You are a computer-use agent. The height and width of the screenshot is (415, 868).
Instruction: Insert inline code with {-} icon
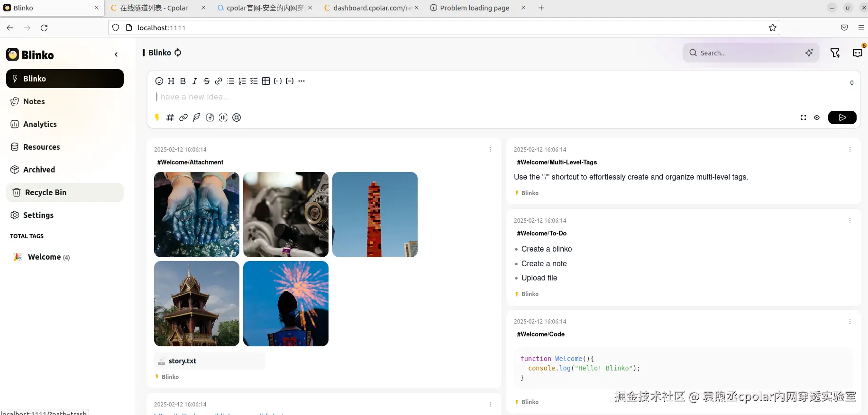pyautogui.click(x=290, y=81)
